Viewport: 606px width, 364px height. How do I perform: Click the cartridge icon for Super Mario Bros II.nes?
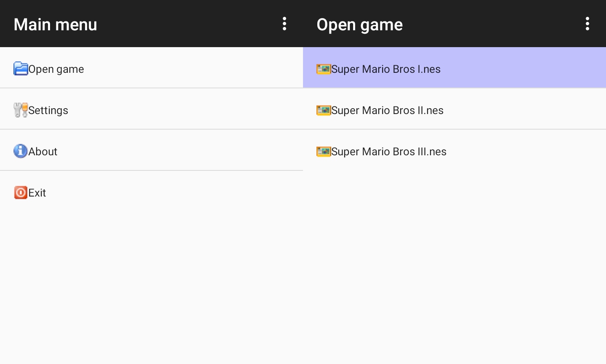click(323, 110)
